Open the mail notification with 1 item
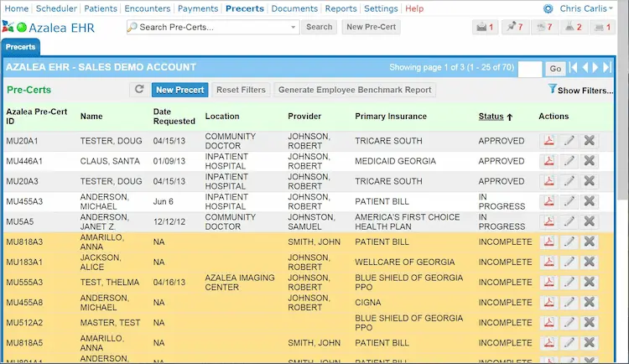629x364 pixels. [x=485, y=27]
